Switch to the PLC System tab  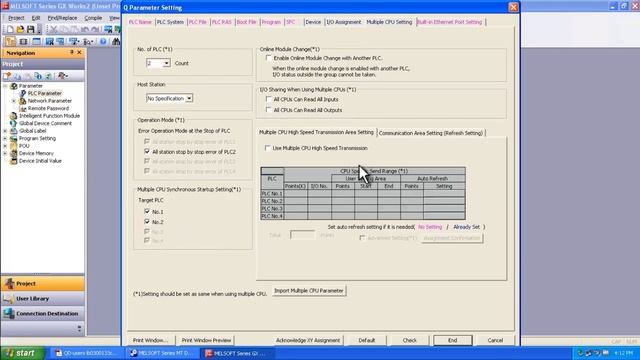coord(170,22)
